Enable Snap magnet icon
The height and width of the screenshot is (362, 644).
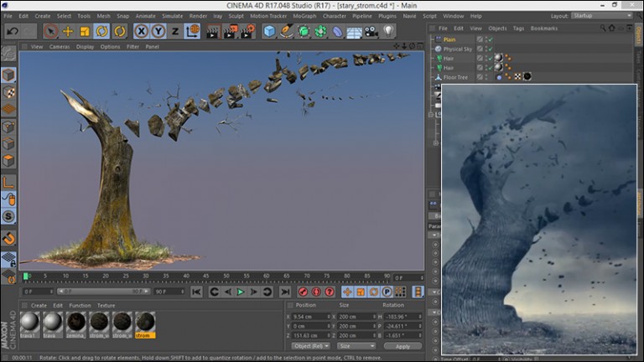(x=8, y=239)
